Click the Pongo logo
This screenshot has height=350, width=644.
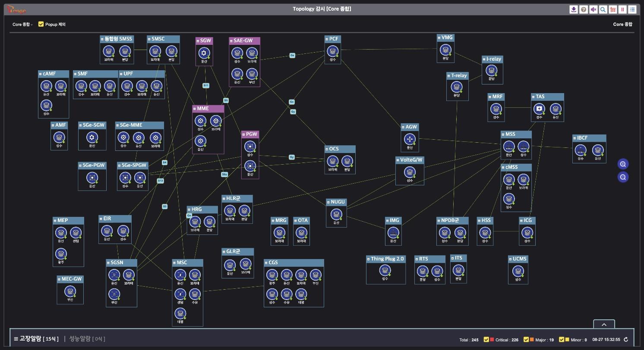tap(16, 9)
